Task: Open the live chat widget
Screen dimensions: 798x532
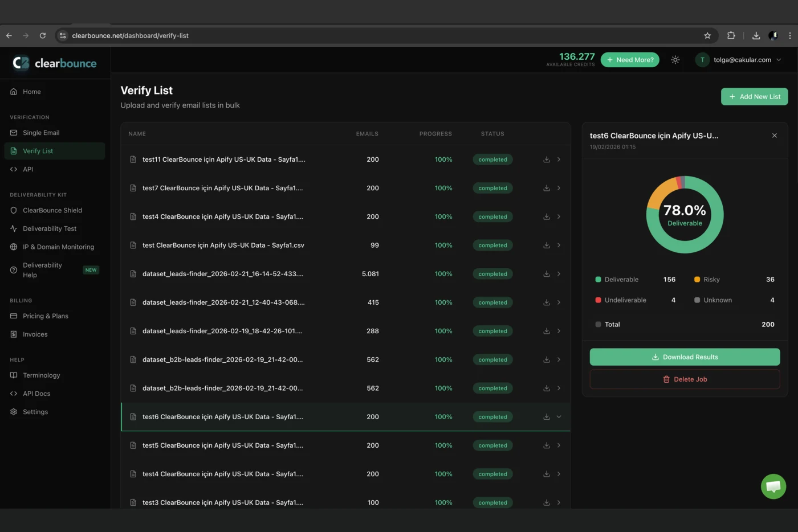Action: 773,486
